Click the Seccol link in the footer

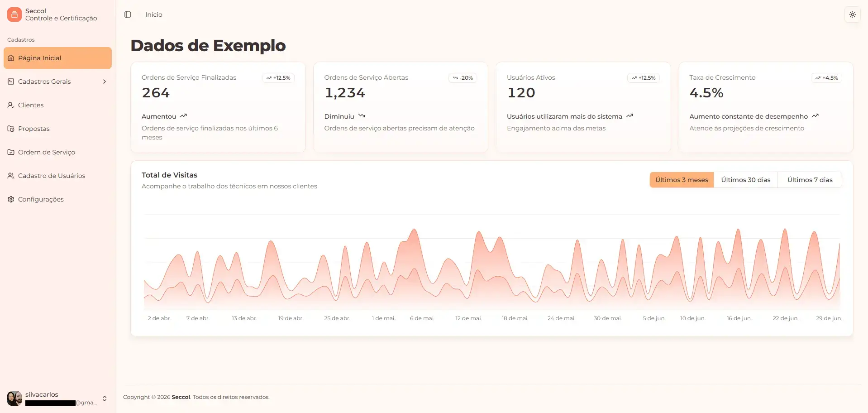pyautogui.click(x=180, y=397)
